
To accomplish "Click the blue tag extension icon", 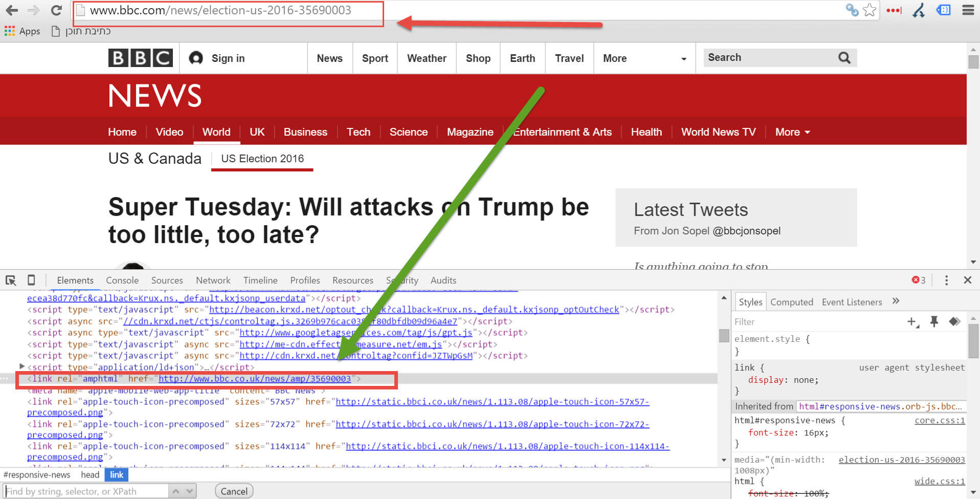I will (943, 10).
